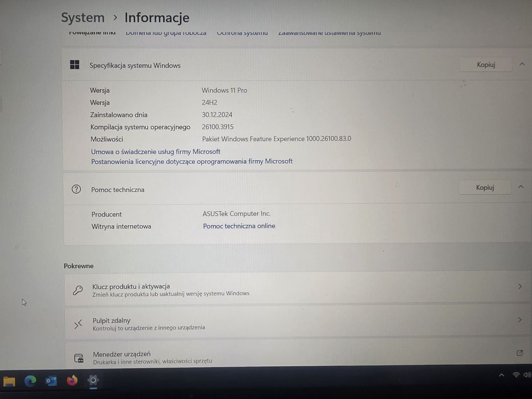Copy the Windows specification details
This screenshot has height=399, width=532.
(485, 64)
